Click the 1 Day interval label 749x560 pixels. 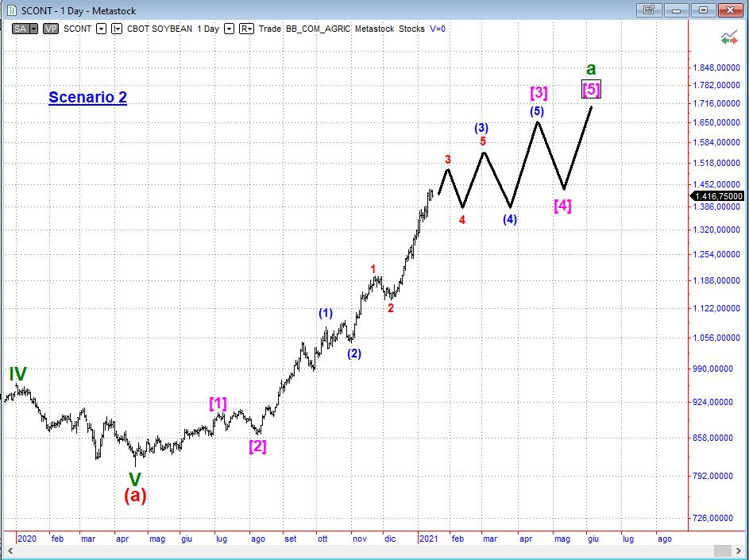[208, 29]
